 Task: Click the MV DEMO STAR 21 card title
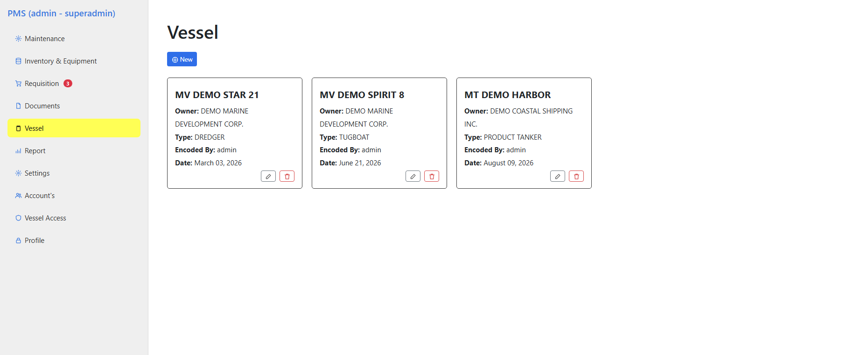[217, 95]
